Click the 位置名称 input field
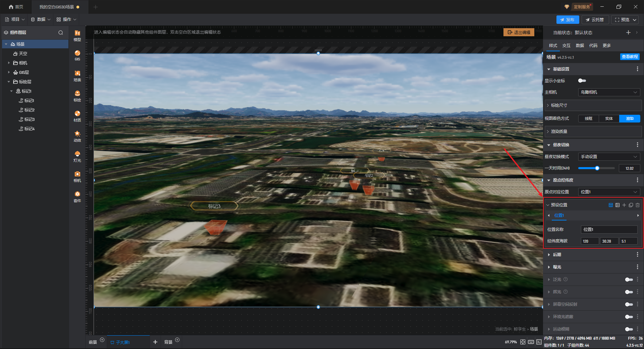Image resolution: width=644 pixels, height=349 pixels. pyautogui.click(x=609, y=230)
